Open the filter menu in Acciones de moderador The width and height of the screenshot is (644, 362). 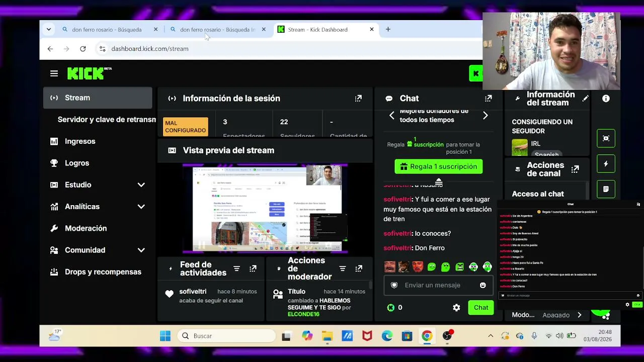pyautogui.click(x=343, y=268)
